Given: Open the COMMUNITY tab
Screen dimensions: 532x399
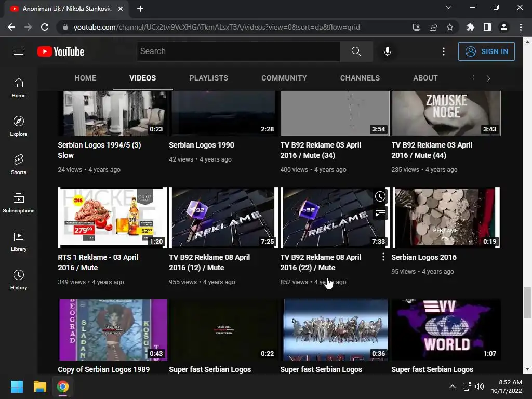Looking at the screenshot, I should pos(284,78).
